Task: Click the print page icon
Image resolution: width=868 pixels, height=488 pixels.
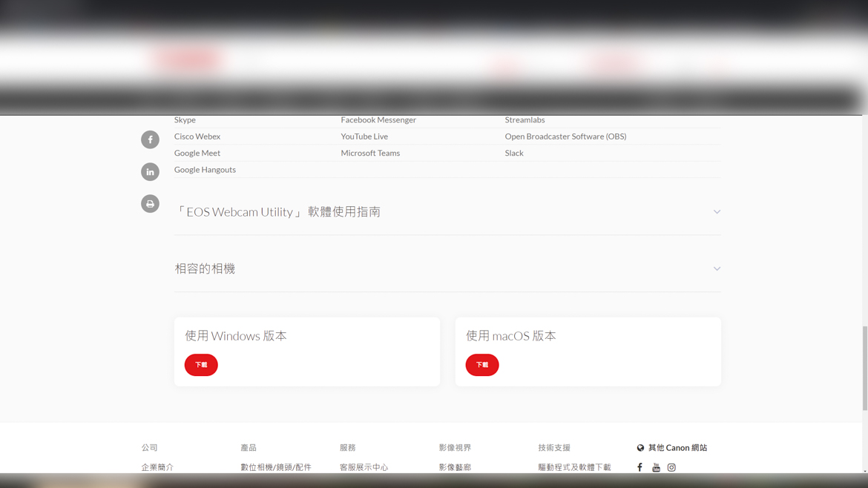Action: coord(150,204)
